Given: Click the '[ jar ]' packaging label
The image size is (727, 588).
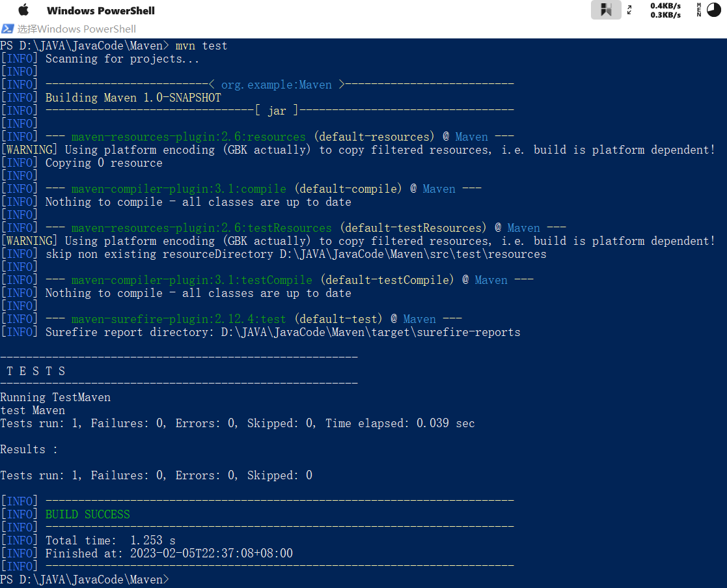Looking at the screenshot, I should click(277, 111).
